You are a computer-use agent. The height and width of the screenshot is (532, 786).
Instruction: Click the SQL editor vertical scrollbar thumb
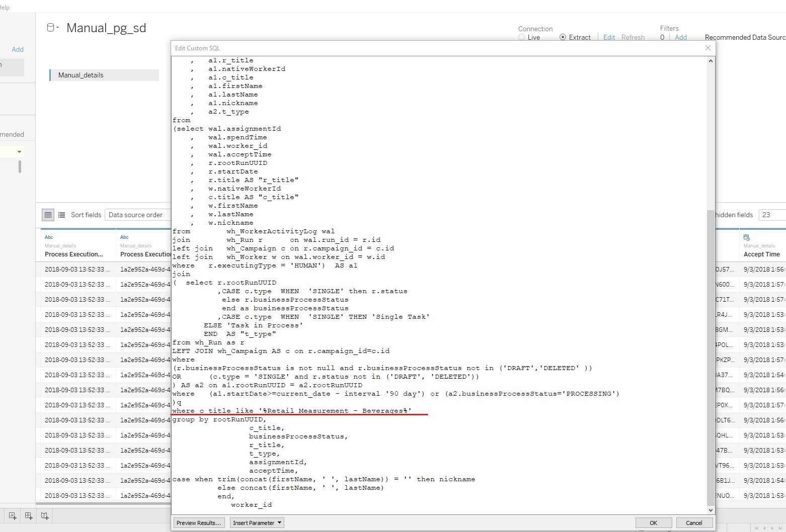point(711,358)
